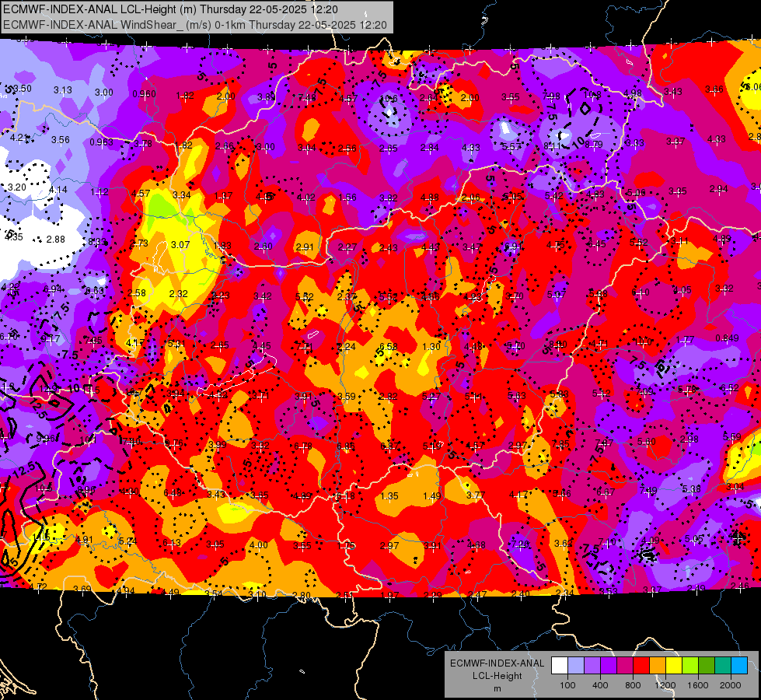Select the lime green legend swatch

(690, 665)
